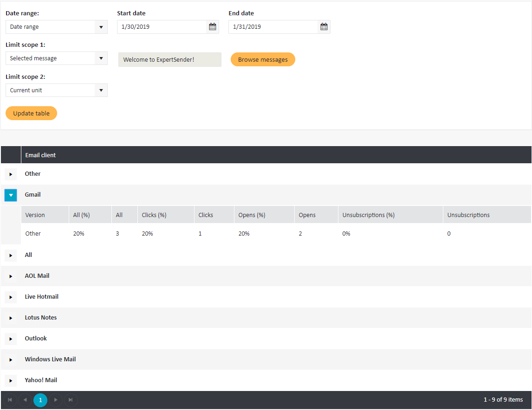Click the Other version cell under Gmail
Viewport: 532px width, 410px height.
point(33,233)
